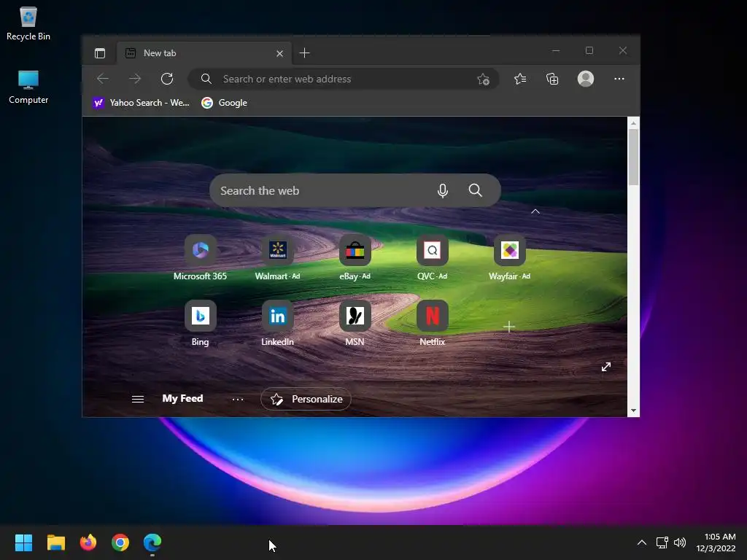Go back using the back arrow
The image size is (747, 560).
pyautogui.click(x=102, y=79)
